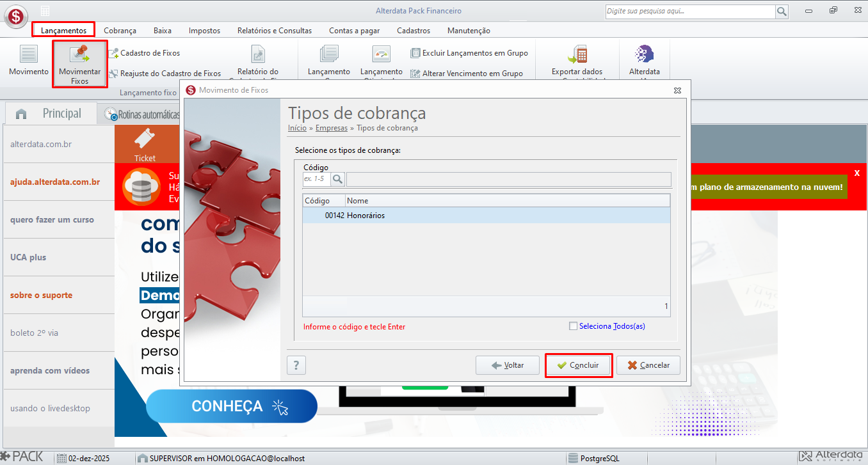Click the Cancelar button
This screenshot has height=465, width=868.
pos(648,365)
